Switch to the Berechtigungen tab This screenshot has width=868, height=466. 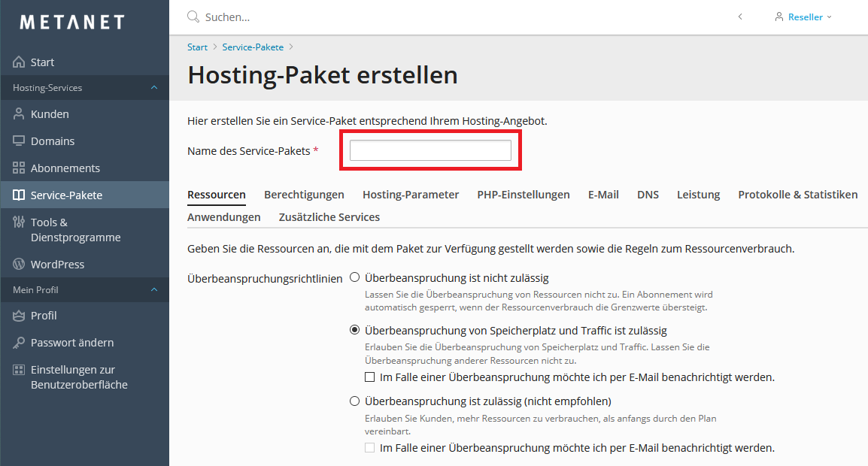(304, 195)
